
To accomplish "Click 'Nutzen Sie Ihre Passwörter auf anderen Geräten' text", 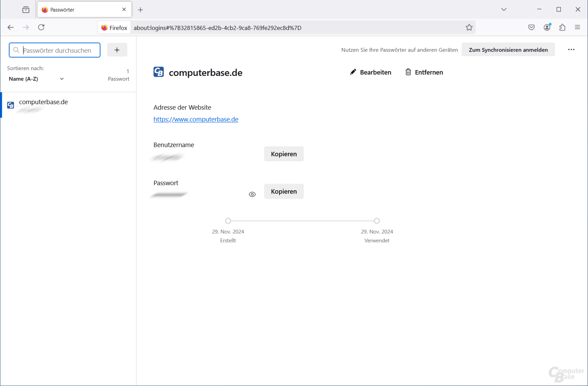I will pos(399,50).
